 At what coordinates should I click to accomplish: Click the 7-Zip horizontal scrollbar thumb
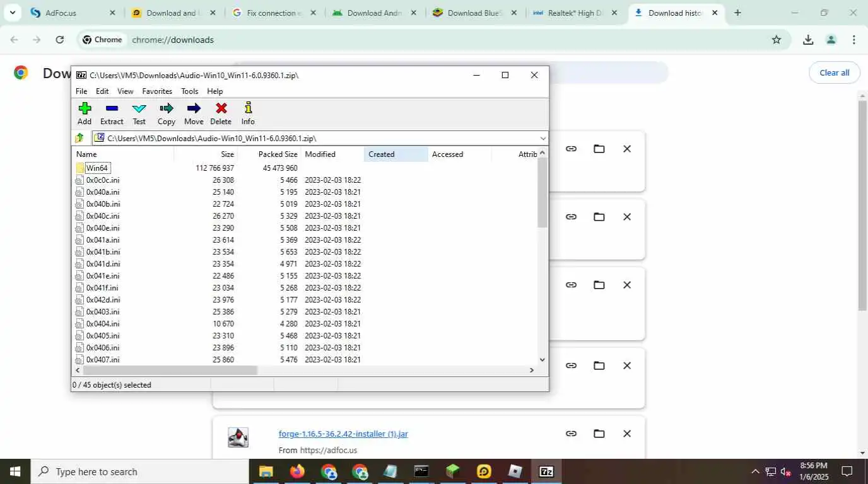pyautogui.click(x=170, y=370)
